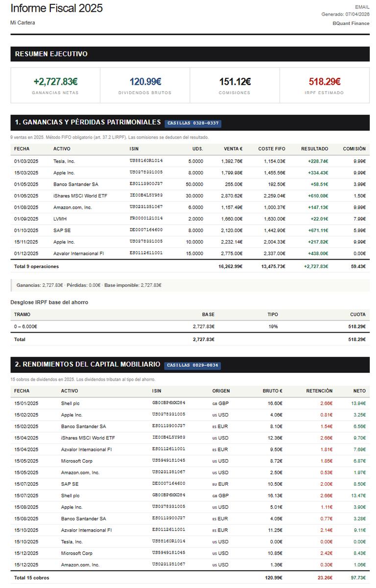Click the 'BQuant Finance' brand name
Image resolution: width=376 pixels, height=588 pixels.
click(351, 23)
